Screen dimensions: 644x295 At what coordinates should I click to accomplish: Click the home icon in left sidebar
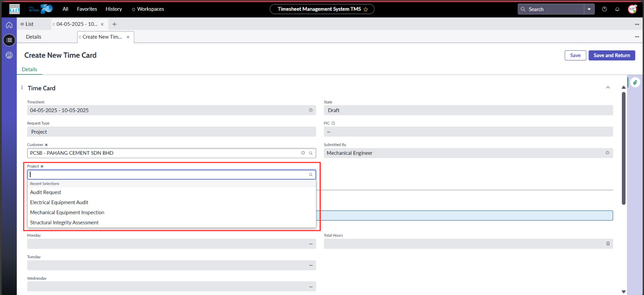click(x=9, y=25)
